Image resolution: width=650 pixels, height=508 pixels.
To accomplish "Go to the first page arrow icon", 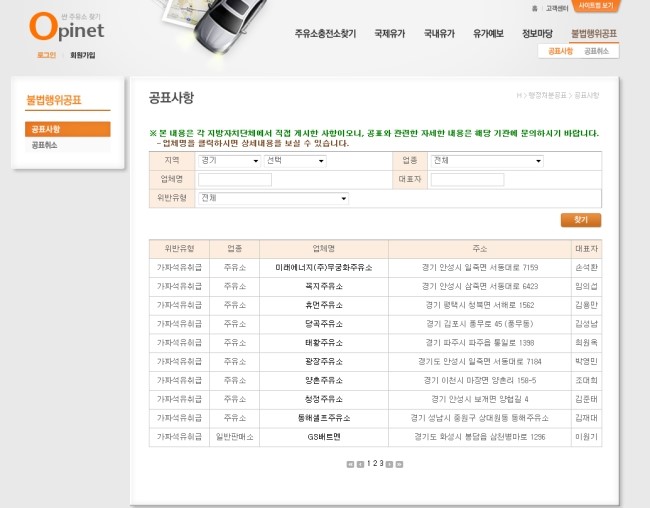I will [350, 464].
